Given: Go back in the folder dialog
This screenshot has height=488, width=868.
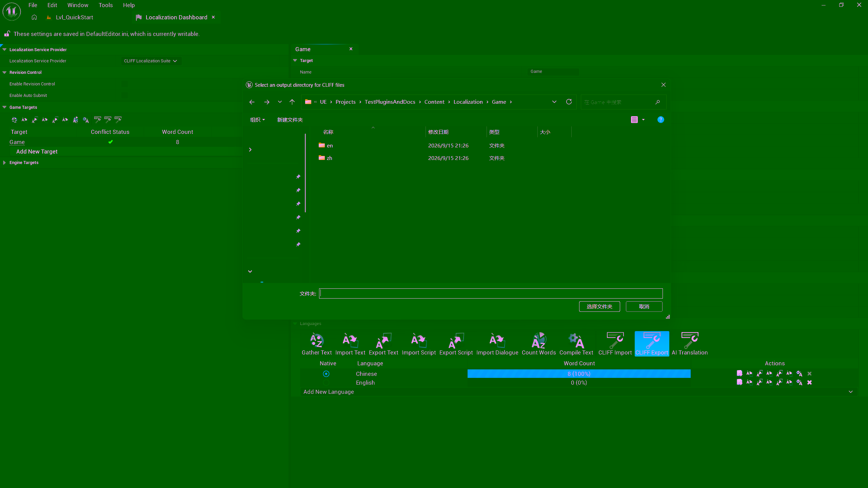Looking at the screenshot, I should pos(252,102).
